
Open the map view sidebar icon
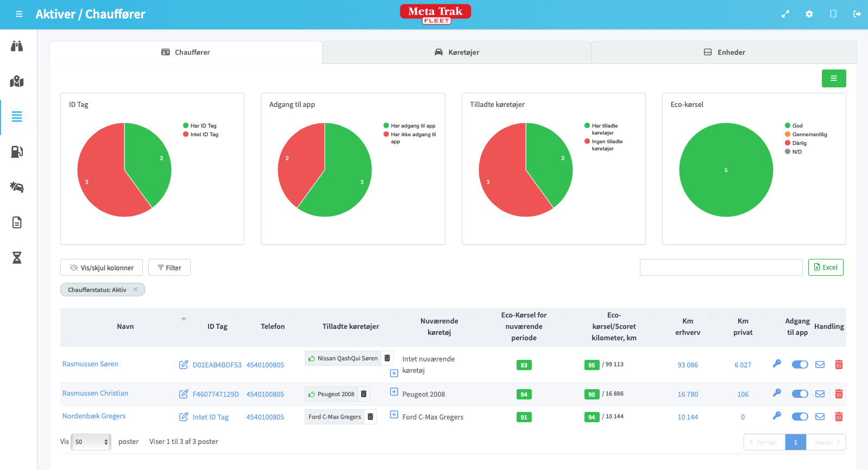pyautogui.click(x=17, y=81)
